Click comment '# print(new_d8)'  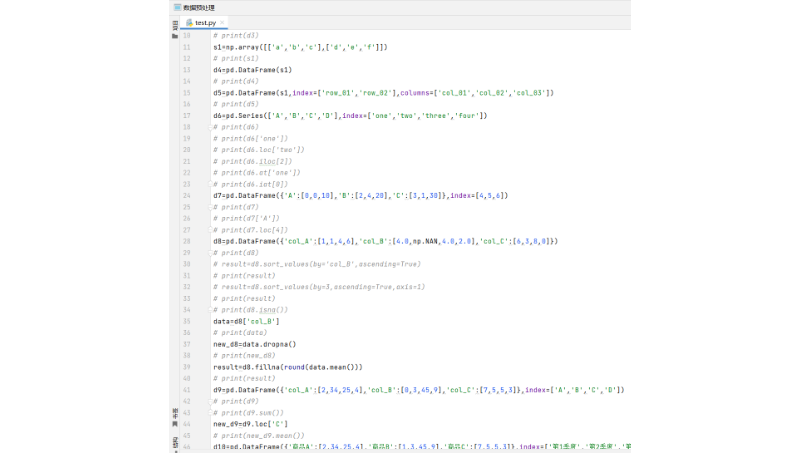tap(244, 356)
